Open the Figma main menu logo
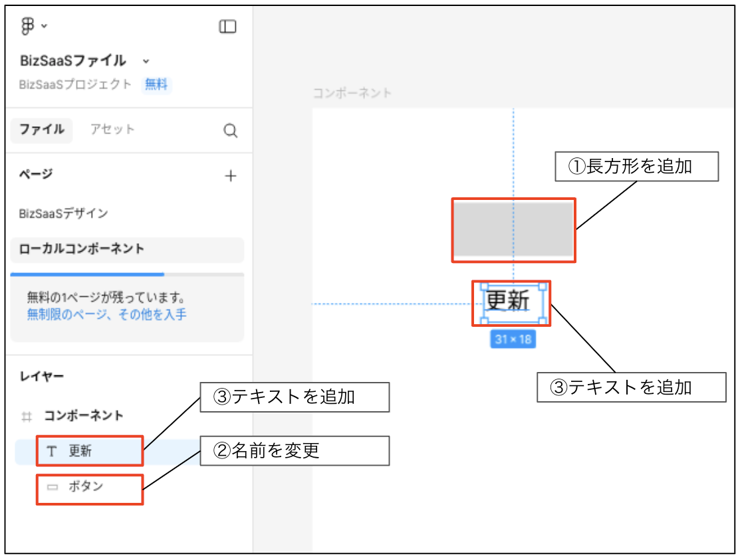The image size is (740, 560). (x=28, y=26)
